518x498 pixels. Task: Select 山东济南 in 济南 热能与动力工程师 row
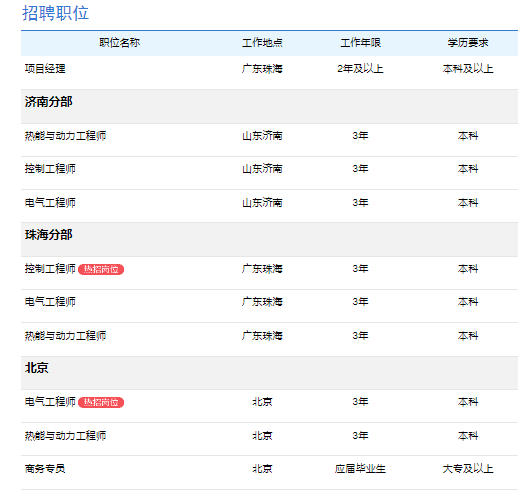[x=262, y=136]
